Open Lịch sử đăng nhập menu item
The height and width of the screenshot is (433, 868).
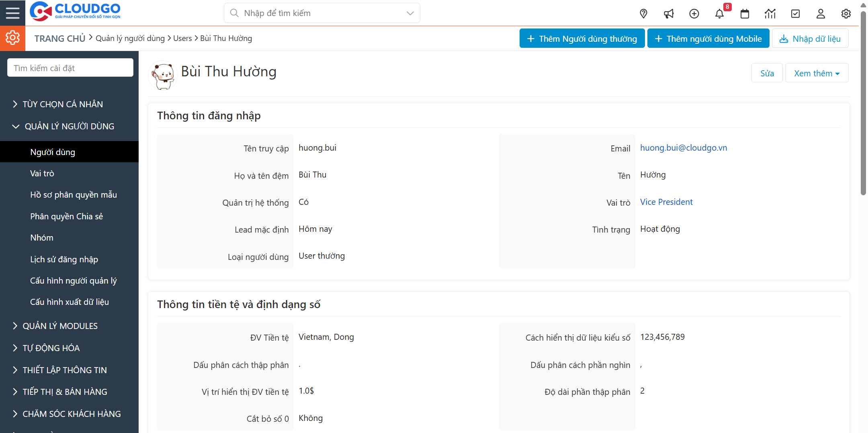tap(64, 259)
